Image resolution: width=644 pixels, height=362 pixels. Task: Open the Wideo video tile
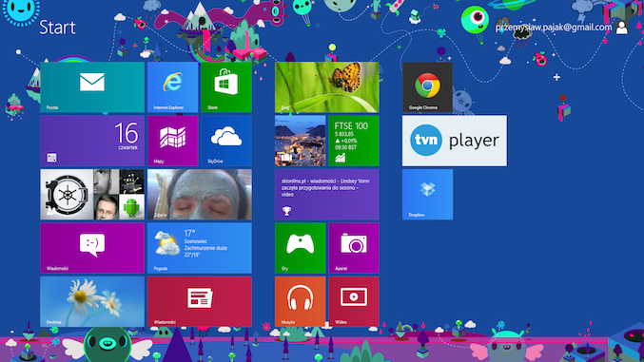coord(354,302)
